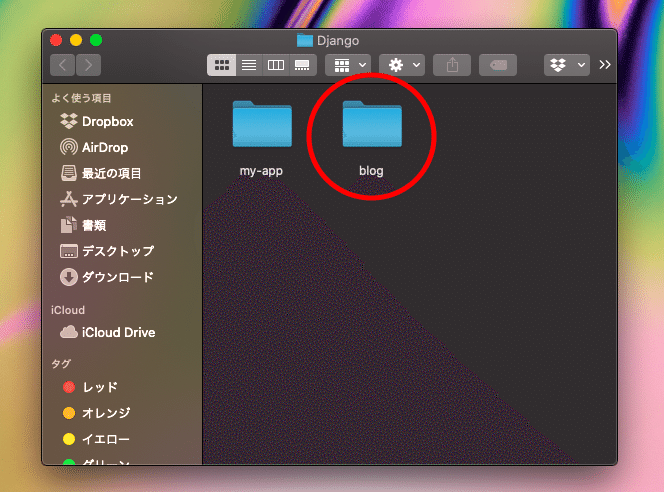Click the Django folder proxy icon in title bar
This screenshot has width=664, height=492.
point(304,40)
